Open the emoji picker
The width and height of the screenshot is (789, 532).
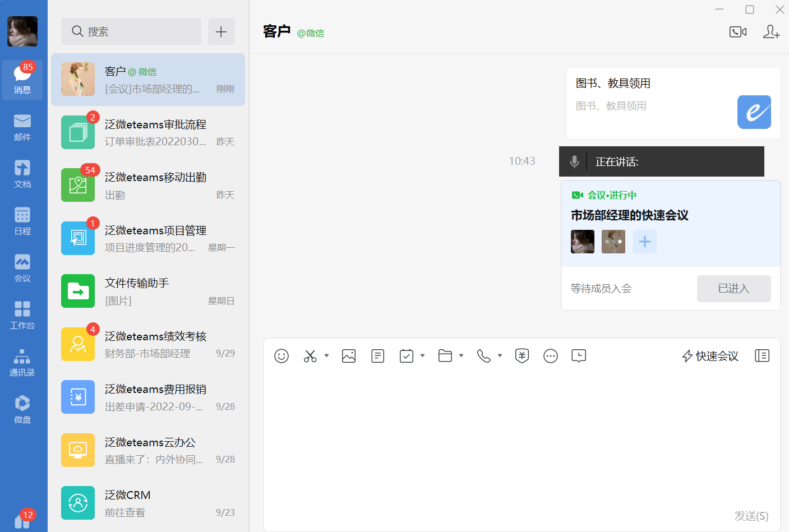(282, 356)
